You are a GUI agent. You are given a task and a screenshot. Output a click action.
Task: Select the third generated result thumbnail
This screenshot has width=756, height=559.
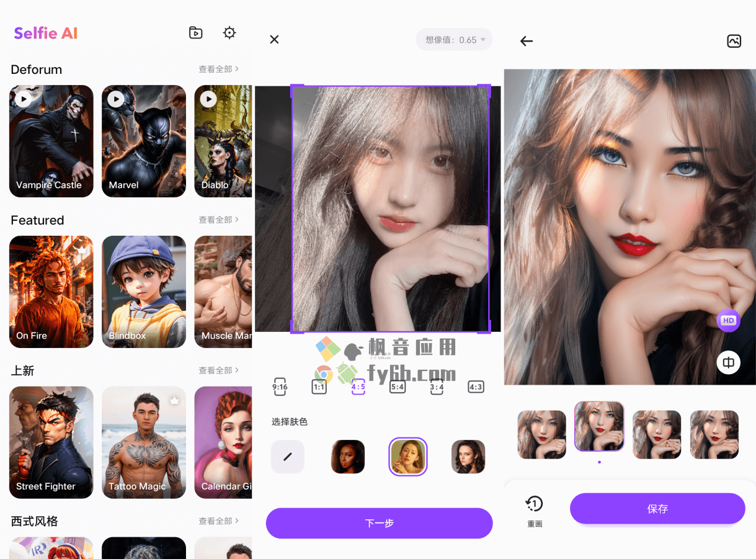click(x=657, y=434)
